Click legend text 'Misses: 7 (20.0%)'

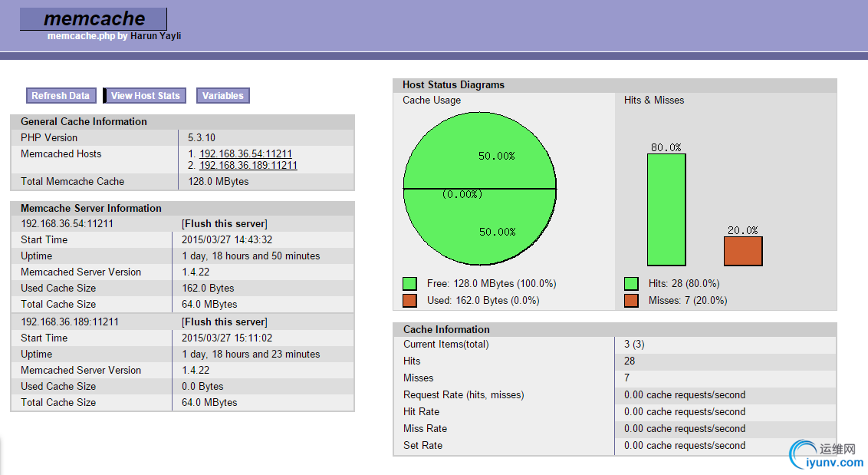tap(688, 300)
